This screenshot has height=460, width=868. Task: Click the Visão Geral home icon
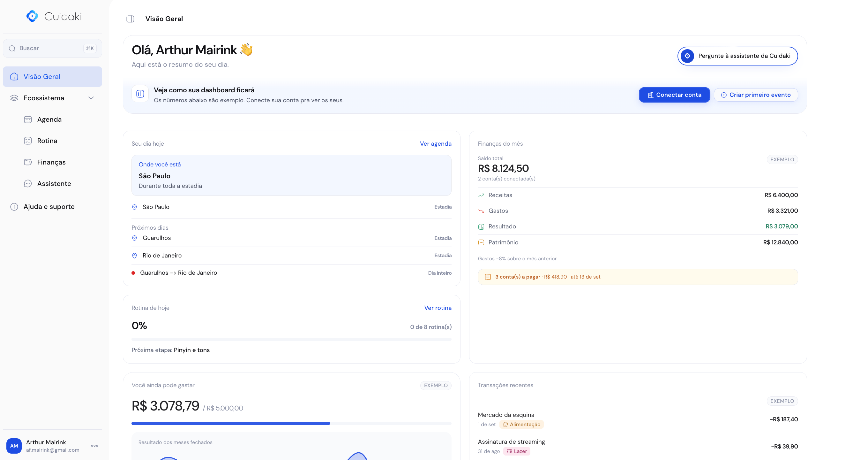coord(14,77)
